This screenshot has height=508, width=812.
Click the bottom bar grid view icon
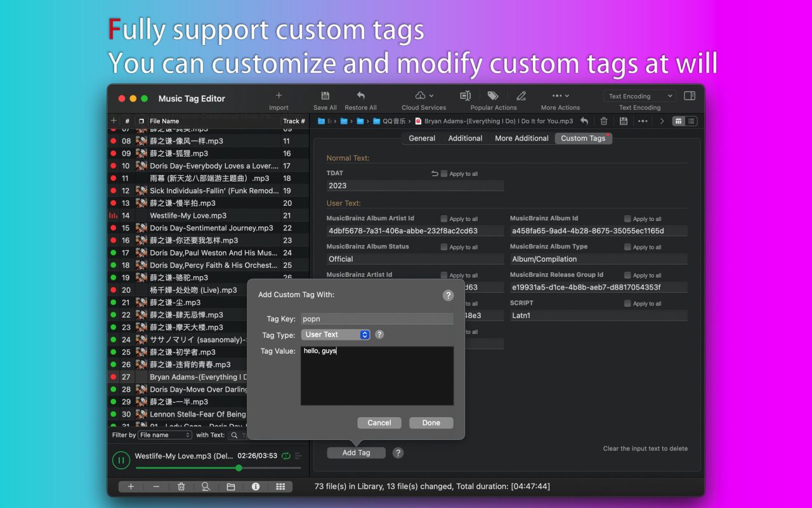point(280,486)
